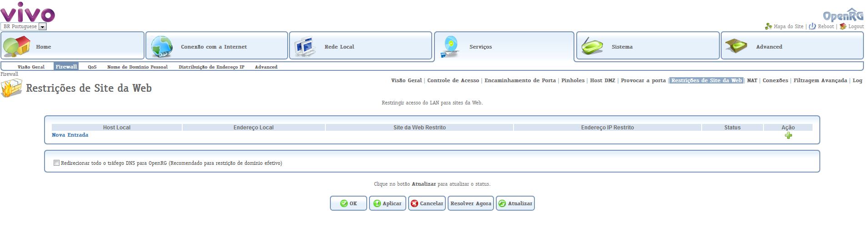Viewport: 868px width, 252px height.
Task: Click the green plus add entry icon
Action: point(788,135)
